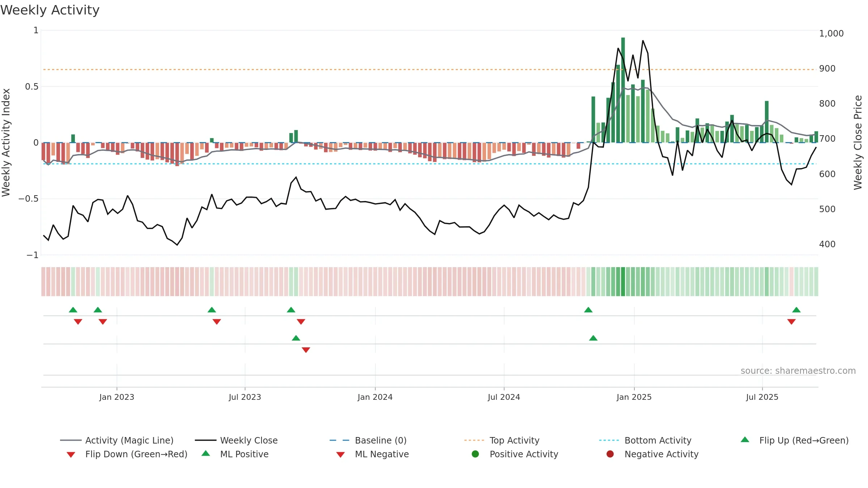Screen dimensions: 868x488
Task: Toggle the ML Positive legend entry
Action: [235, 454]
